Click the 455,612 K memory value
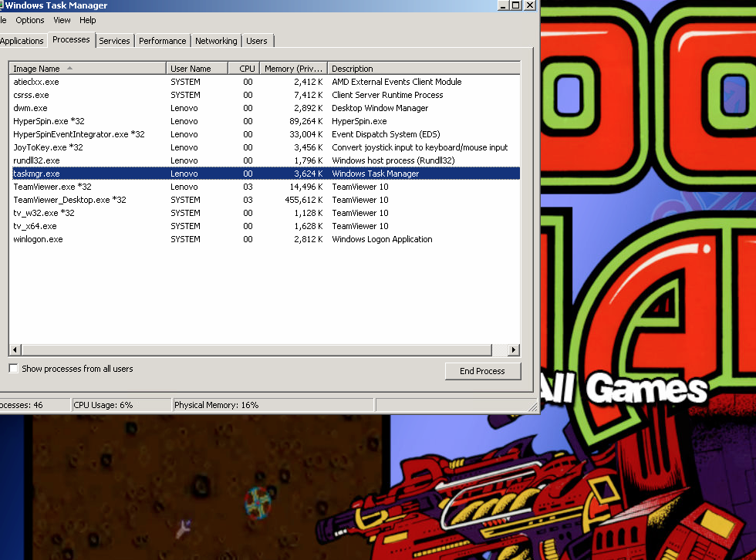Viewport: 756px width, 560px height. [304, 200]
